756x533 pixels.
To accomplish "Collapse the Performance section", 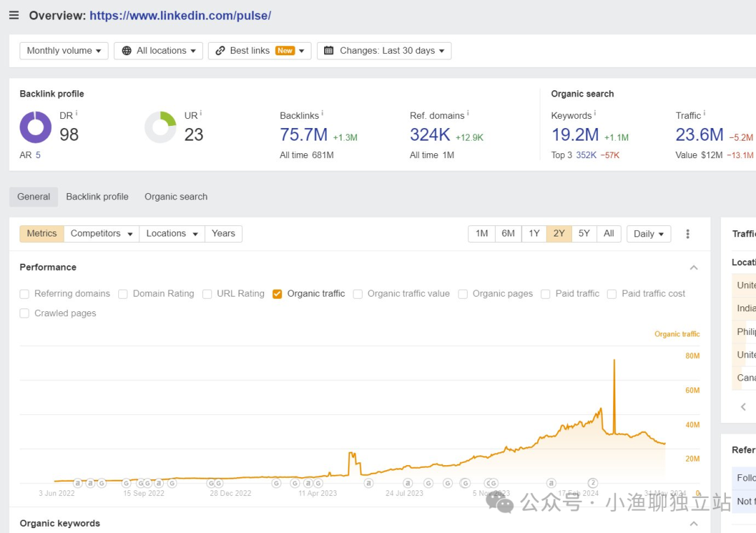I will coord(694,267).
